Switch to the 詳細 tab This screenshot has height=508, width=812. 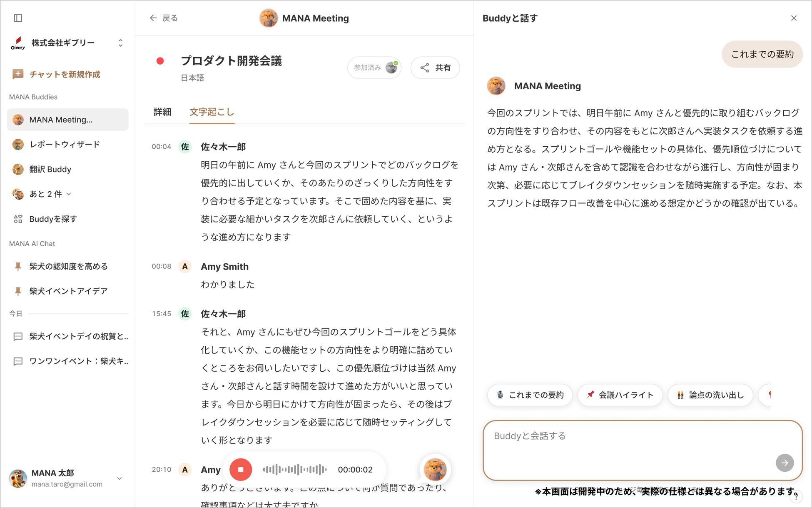(162, 112)
